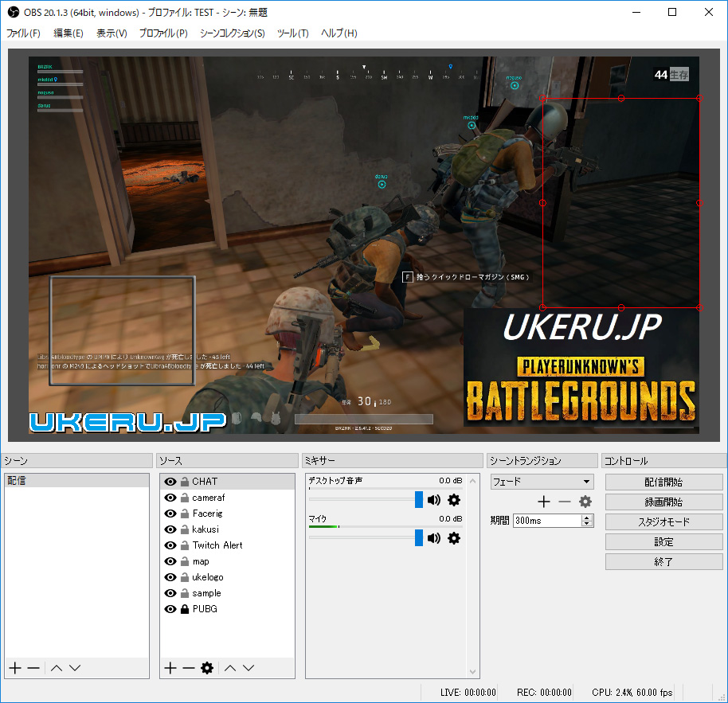Toggle visibility of Twitch Alert source
Viewport: 728px width, 703px height.
point(170,545)
